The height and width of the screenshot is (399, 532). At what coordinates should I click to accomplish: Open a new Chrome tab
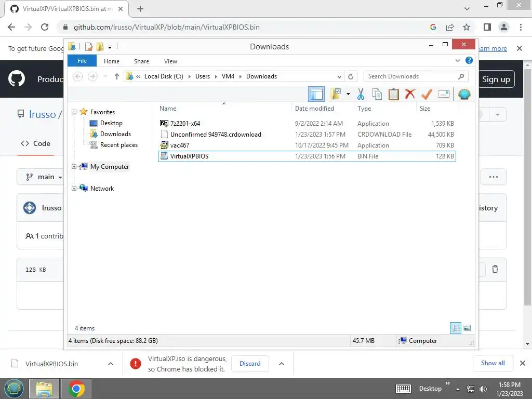click(140, 9)
